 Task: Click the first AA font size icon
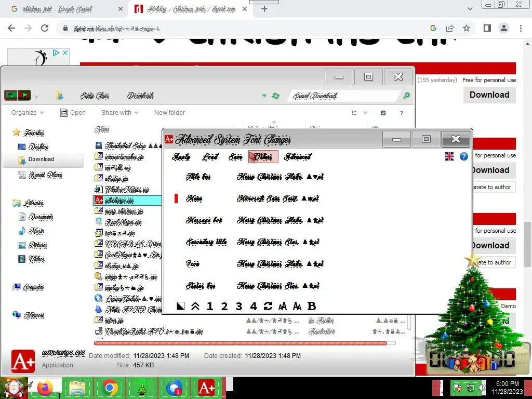[282, 307]
